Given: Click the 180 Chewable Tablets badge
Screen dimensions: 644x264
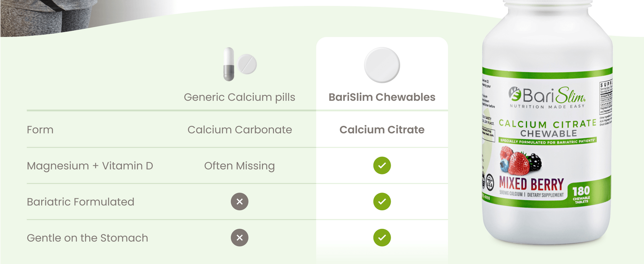Looking at the screenshot, I should 581,194.
